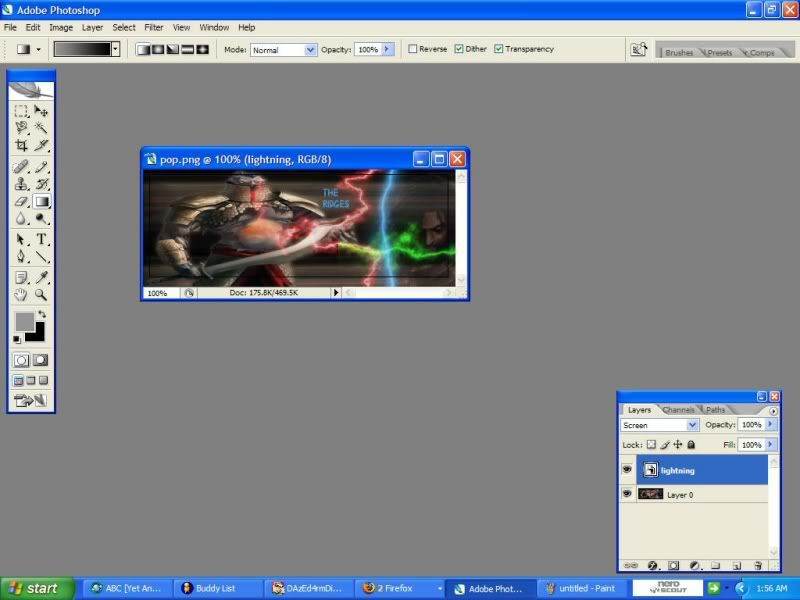This screenshot has height=600, width=800.
Task: Open the Brushes tab in palette well
Action: coord(679,53)
